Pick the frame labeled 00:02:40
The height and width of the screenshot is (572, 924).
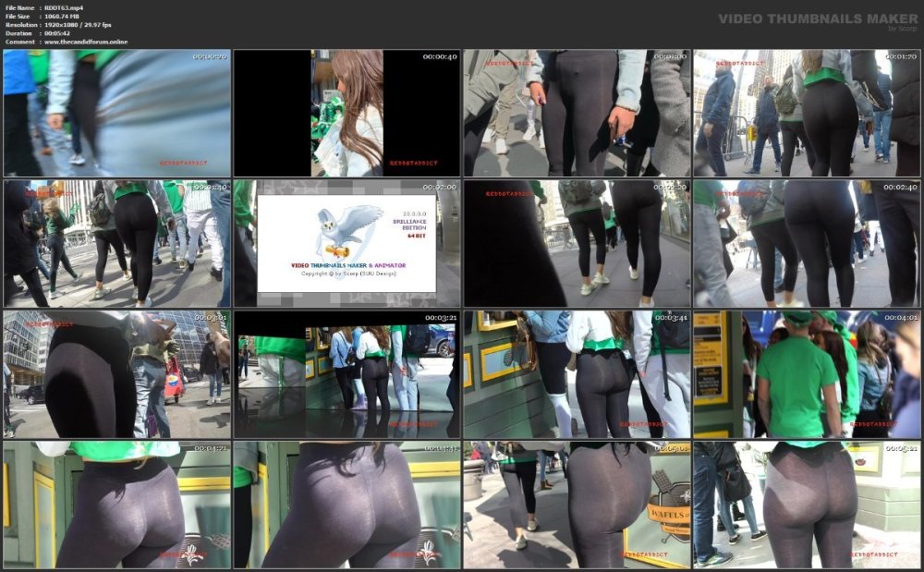pos(807,244)
